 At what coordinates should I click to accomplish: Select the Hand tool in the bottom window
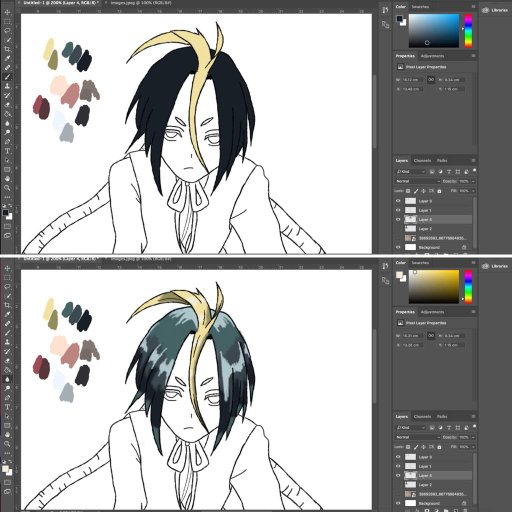coord(7,435)
